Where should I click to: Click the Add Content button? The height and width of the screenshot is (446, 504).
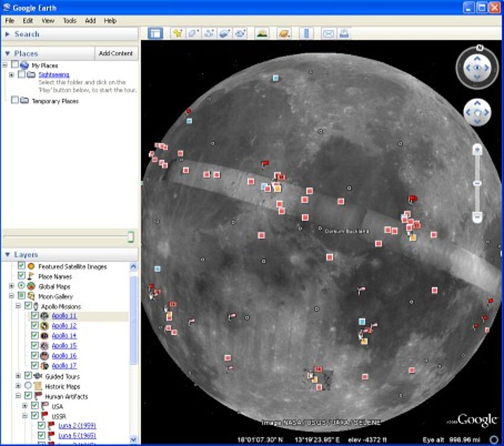(116, 53)
